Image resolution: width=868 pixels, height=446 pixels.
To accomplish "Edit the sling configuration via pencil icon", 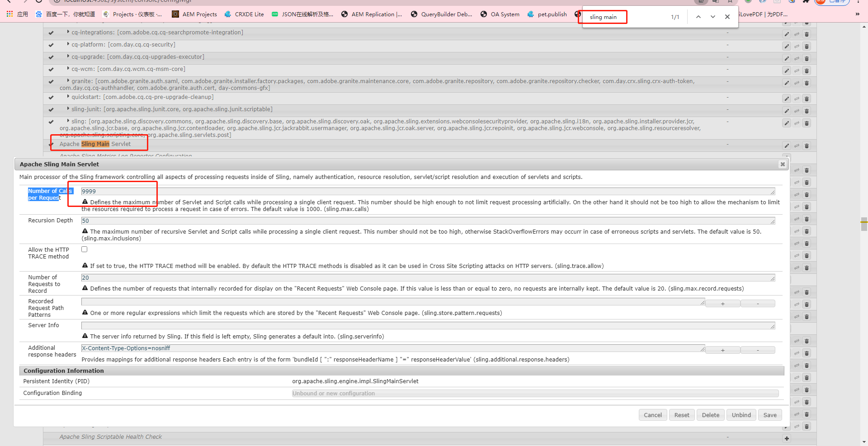I will (x=787, y=123).
